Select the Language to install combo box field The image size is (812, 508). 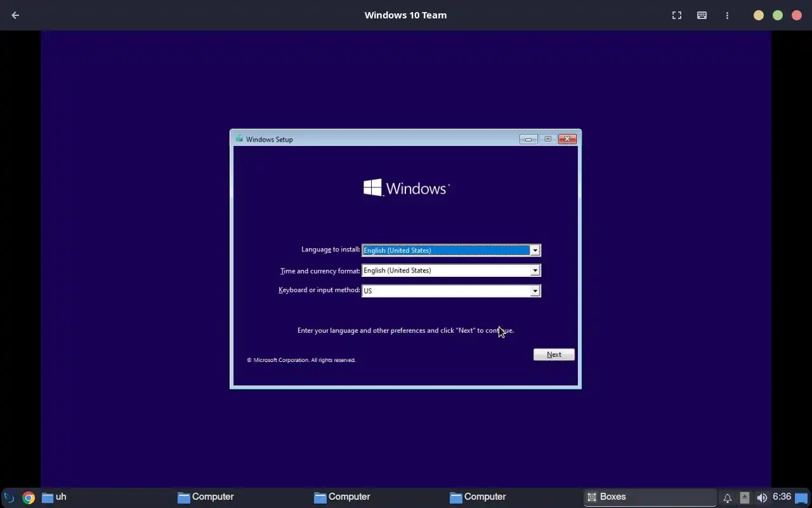pyautogui.click(x=451, y=250)
